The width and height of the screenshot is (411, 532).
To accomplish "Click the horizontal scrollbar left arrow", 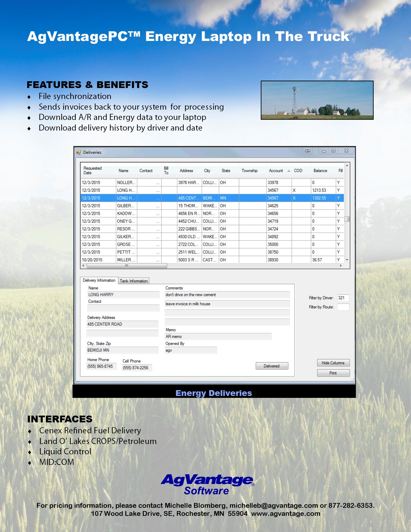I will coord(83,266).
